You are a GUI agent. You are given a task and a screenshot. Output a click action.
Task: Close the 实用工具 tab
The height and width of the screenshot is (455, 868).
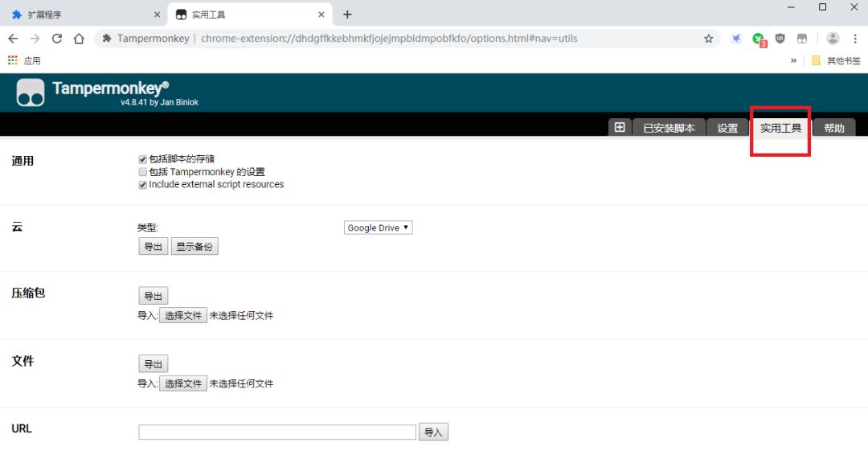tap(321, 14)
